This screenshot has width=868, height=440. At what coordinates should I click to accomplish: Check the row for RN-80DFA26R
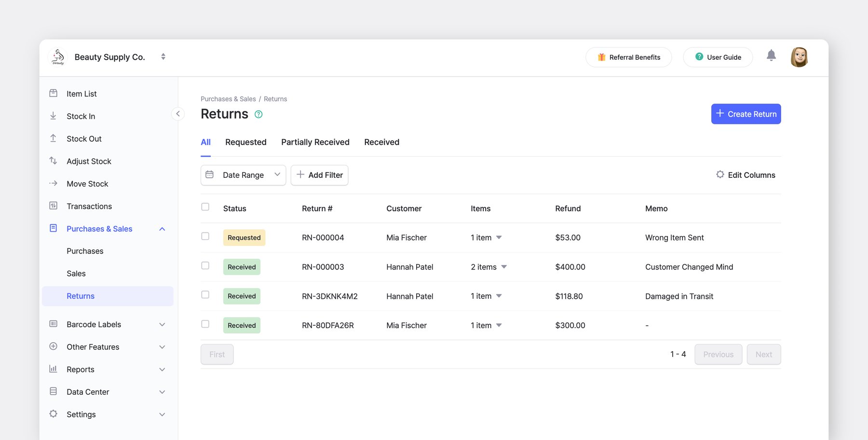(x=205, y=324)
